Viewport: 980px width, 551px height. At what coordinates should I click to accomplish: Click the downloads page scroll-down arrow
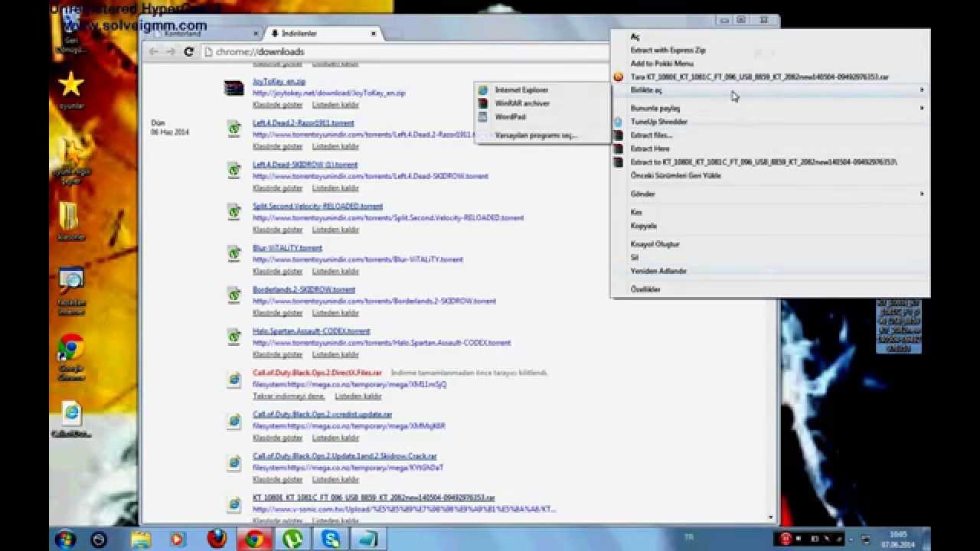(770, 518)
